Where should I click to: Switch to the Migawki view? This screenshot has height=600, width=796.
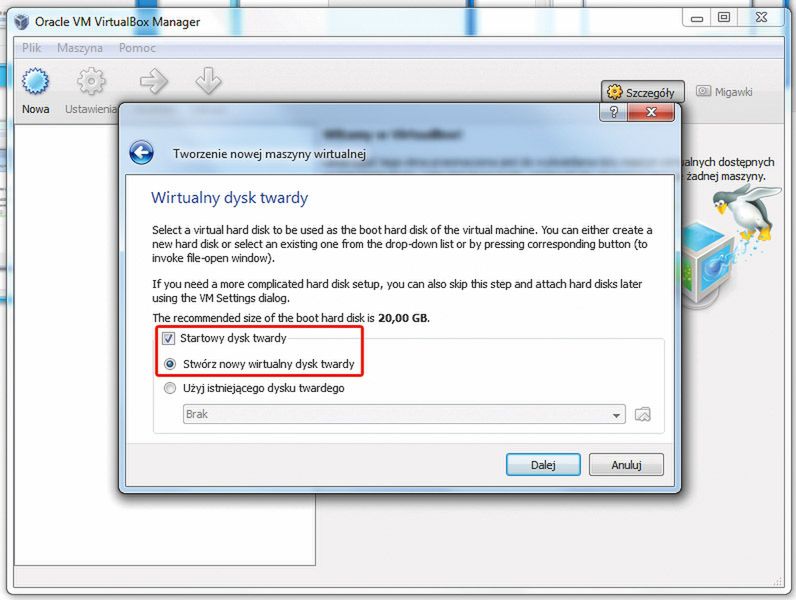[725, 92]
